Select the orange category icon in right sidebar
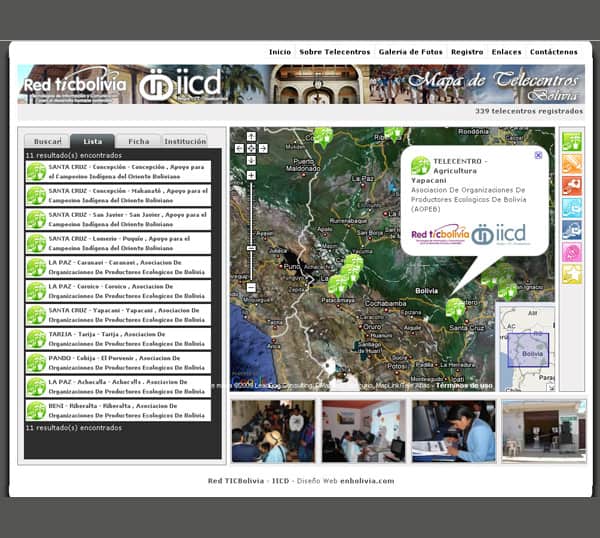This screenshot has height=538, width=600. (x=572, y=164)
